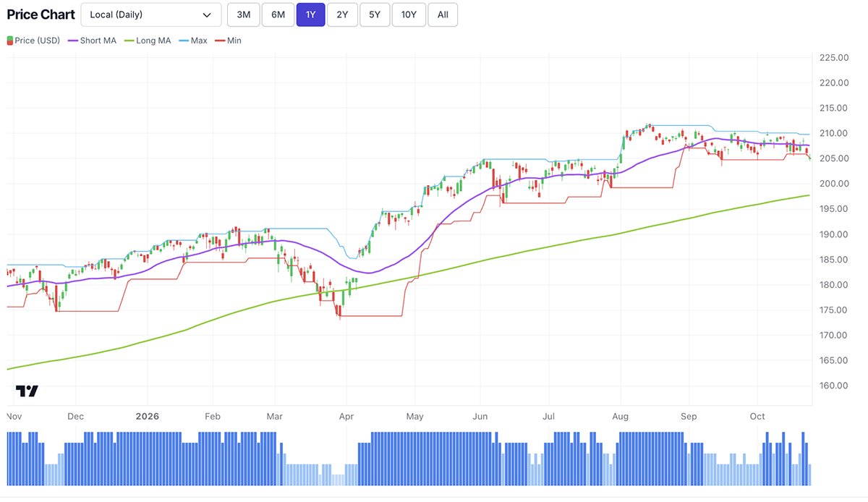
Task: Click the Jul label on the time axis
Action: (x=549, y=417)
